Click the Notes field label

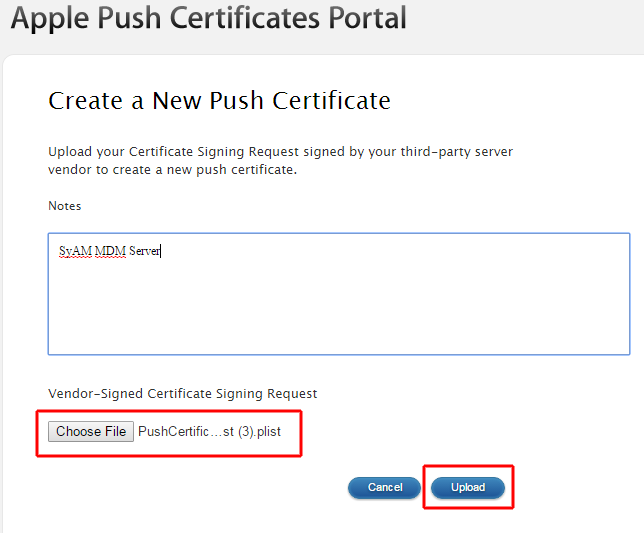pos(65,206)
